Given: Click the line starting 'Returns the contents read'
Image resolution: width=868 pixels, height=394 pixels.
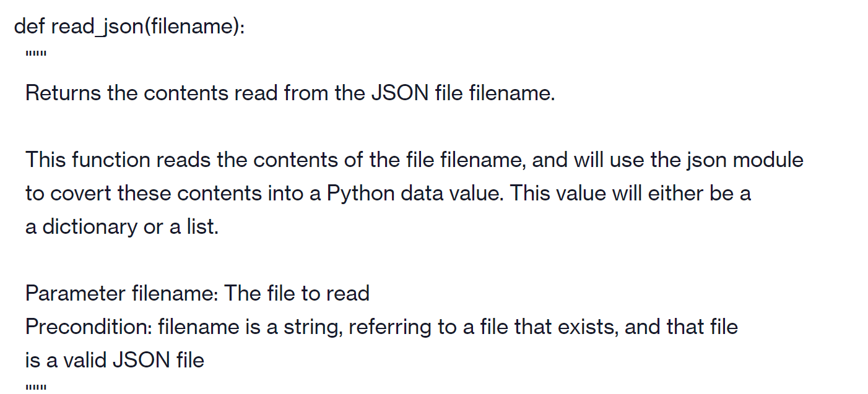Looking at the screenshot, I should click(x=290, y=93).
